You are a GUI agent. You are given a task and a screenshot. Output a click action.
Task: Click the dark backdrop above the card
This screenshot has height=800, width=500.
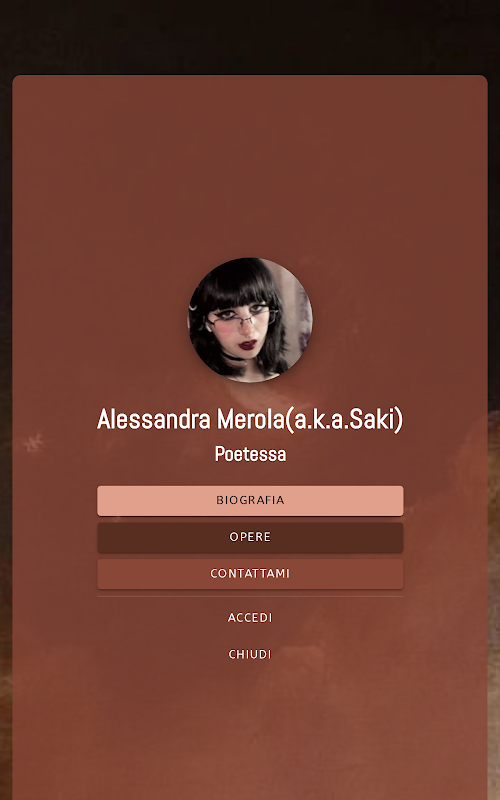pos(250,36)
